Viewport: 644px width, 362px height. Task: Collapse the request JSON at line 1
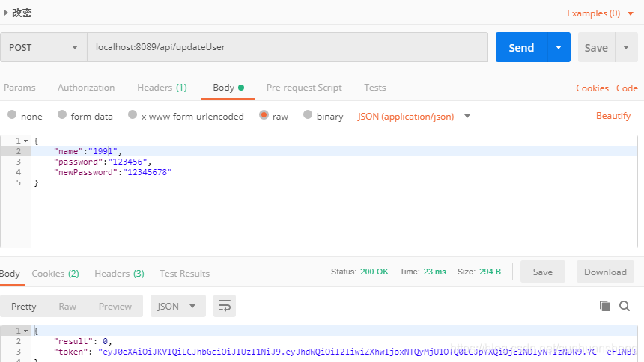click(26, 141)
